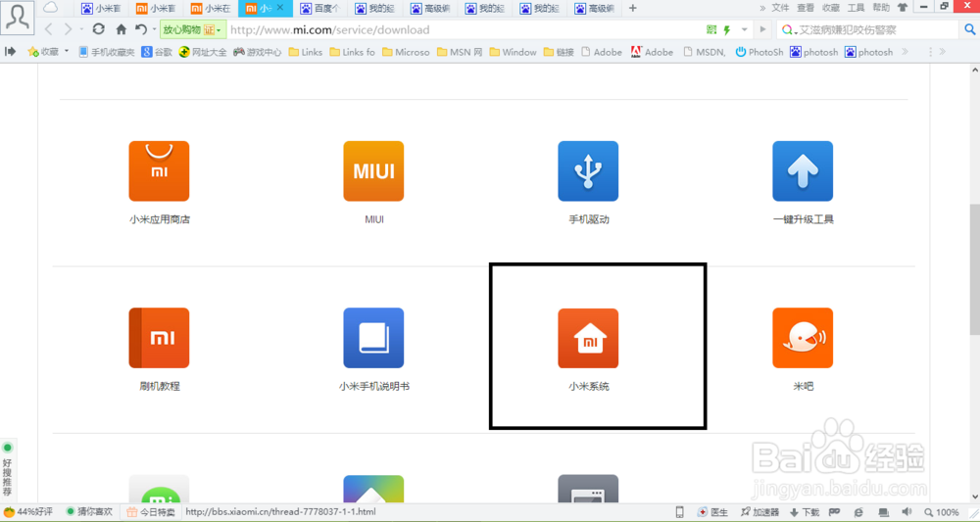Viewport: 980px width, 522px height.
Task: Open the search engine selector dropdown
Action: 789,30
